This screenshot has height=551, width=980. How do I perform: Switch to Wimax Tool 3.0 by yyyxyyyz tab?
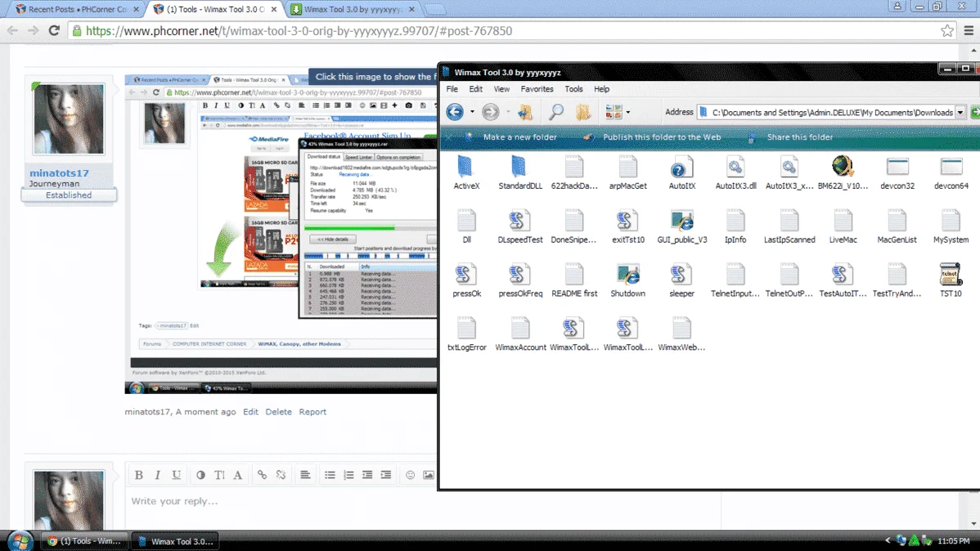[353, 9]
